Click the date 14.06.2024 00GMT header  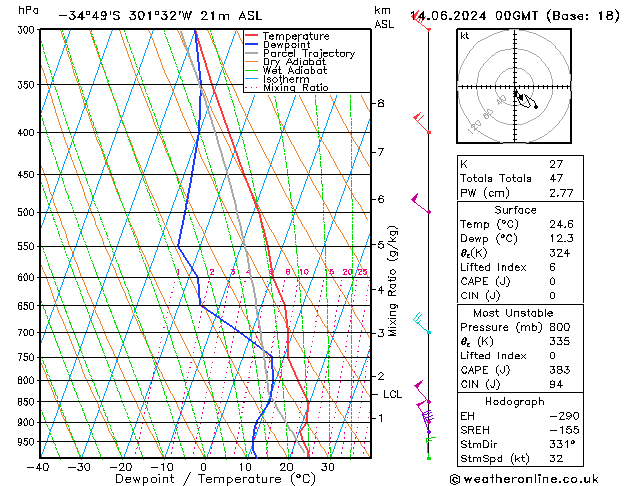(x=475, y=16)
